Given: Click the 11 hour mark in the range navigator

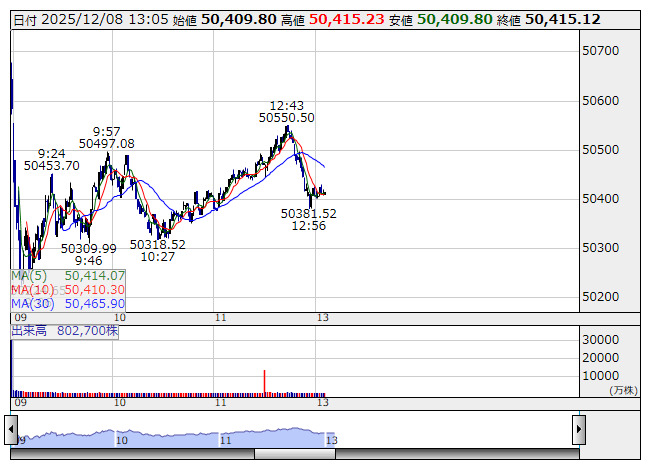Looking at the screenshot, I should [x=225, y=440].
